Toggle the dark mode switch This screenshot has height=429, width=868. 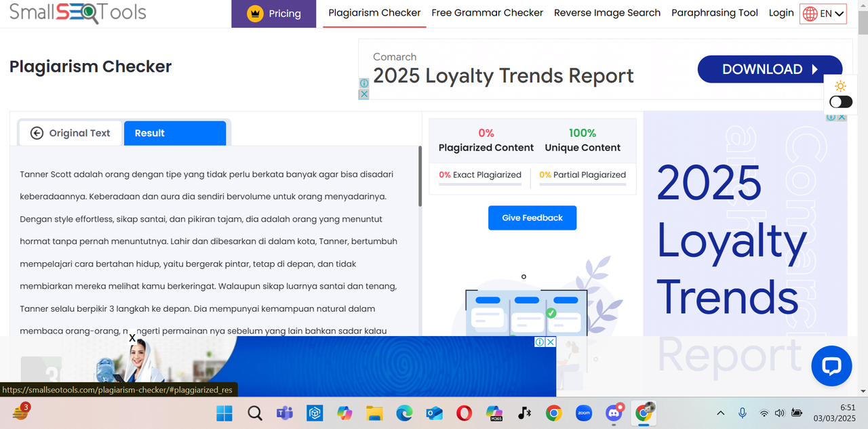coord(841,102)
